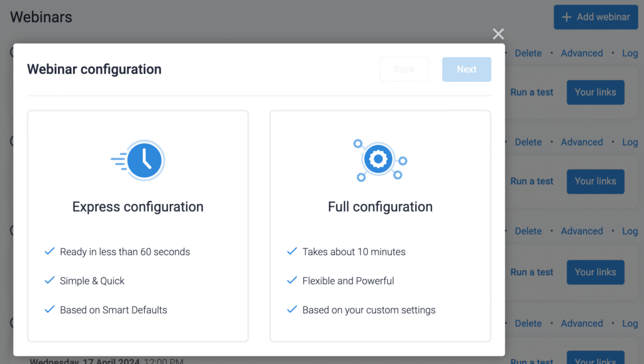Open the first webinar's Log link
This screenshot has height=364, width=644.
(x=630, y=53)
